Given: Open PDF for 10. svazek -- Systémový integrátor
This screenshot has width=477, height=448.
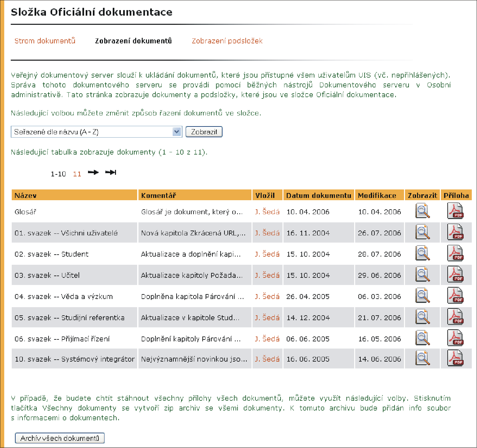Looking at the screenshot, I should coord(455,358).
